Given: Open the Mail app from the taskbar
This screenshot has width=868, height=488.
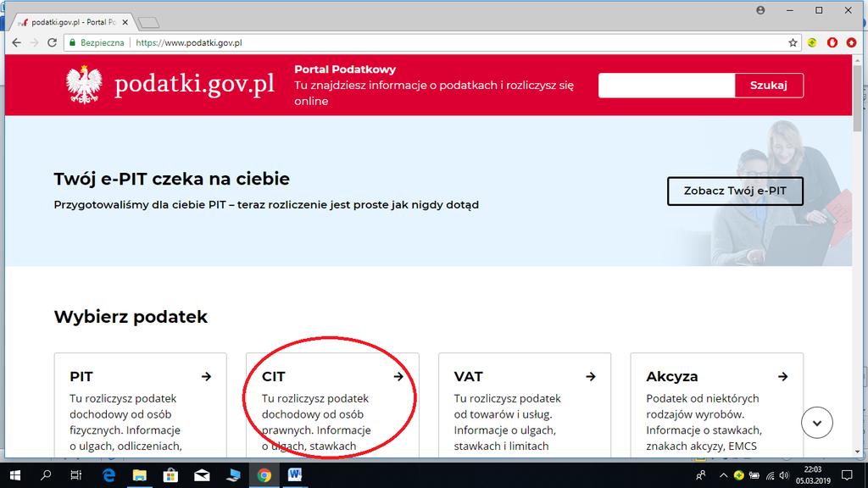Looking at the screenshot, I should (202, 475).
